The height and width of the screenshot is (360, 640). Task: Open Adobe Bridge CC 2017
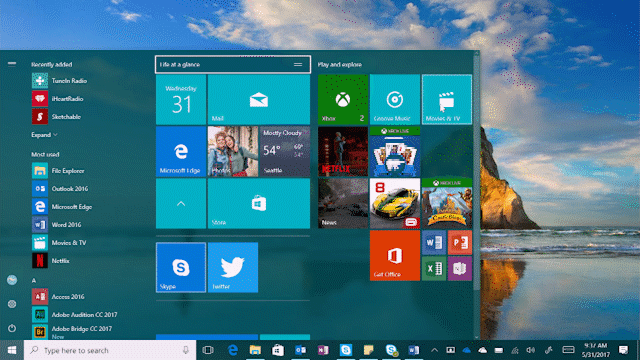pos(72,331)
